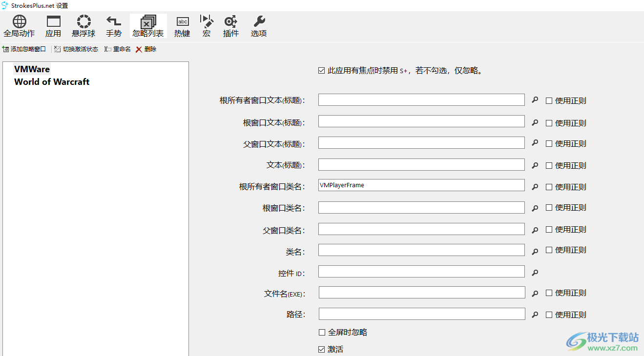Click the 父窗口文本(标题) input field
Screen dimensions: 644x356
click(421, 142)
